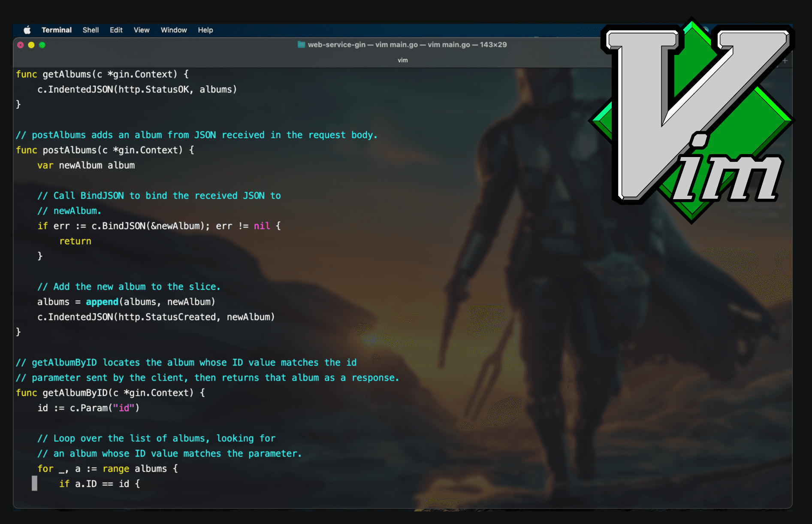This screenshot has width=812, height=524.
Task: Select the vim tab
Action: point(402,61)
